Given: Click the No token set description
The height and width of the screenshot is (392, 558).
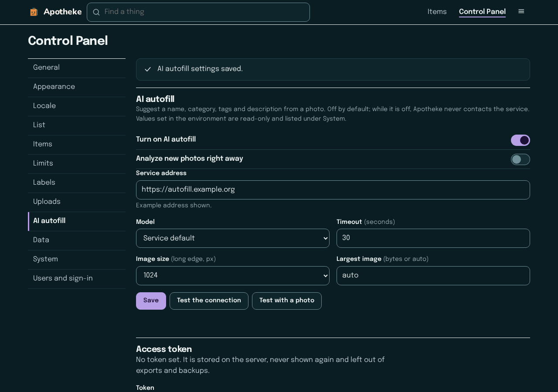Looking at the screenshot, I should 260,365.
